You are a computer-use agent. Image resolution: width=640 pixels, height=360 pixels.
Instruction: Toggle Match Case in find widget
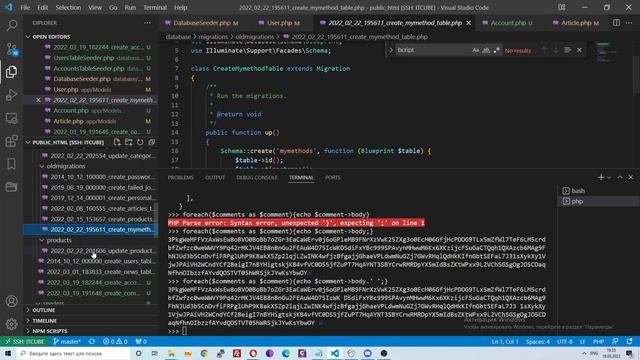pos(476,50)
